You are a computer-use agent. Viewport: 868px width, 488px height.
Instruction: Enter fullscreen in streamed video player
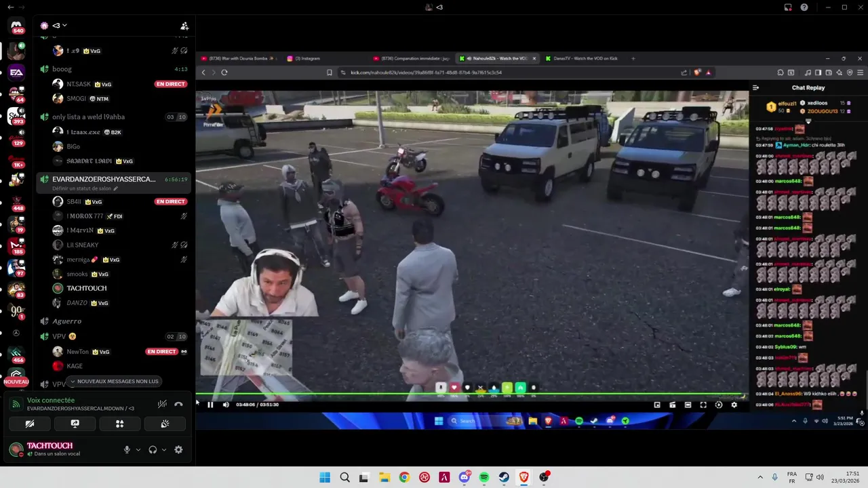[x=703, y=405]
